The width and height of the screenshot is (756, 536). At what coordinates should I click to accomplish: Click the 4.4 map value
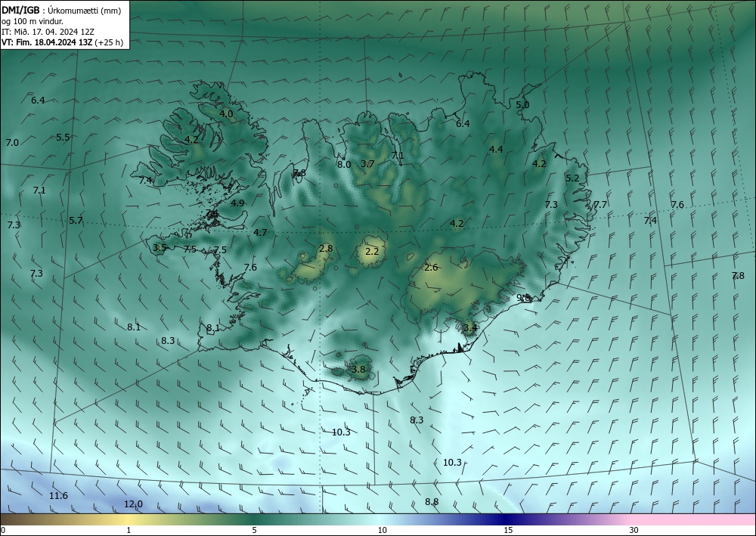(496, 150)
